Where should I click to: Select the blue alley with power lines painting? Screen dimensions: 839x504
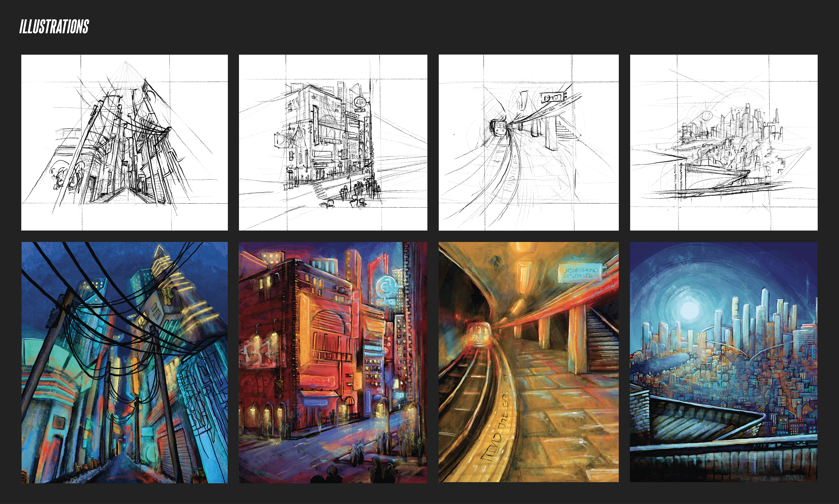click(x=124, y=362)
